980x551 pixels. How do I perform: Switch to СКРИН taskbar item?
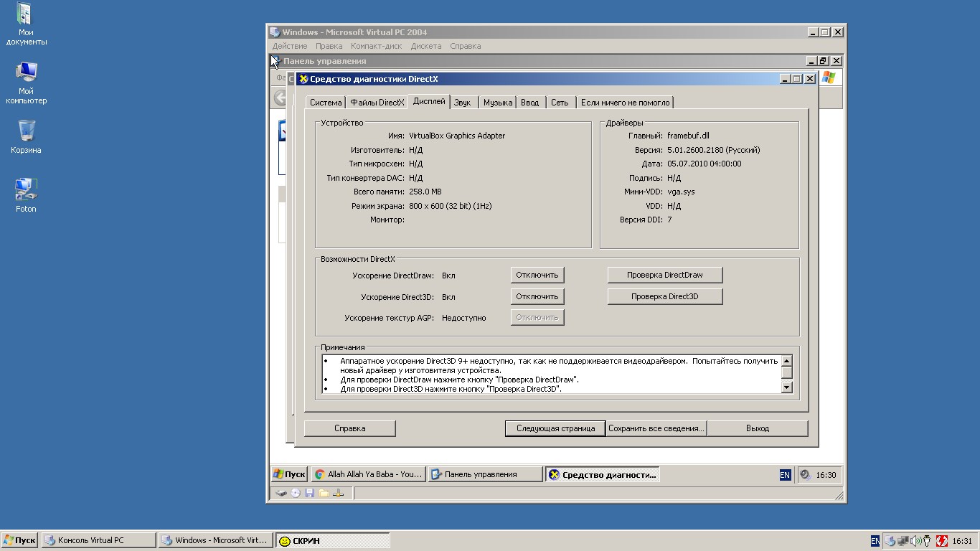point(333,540)
